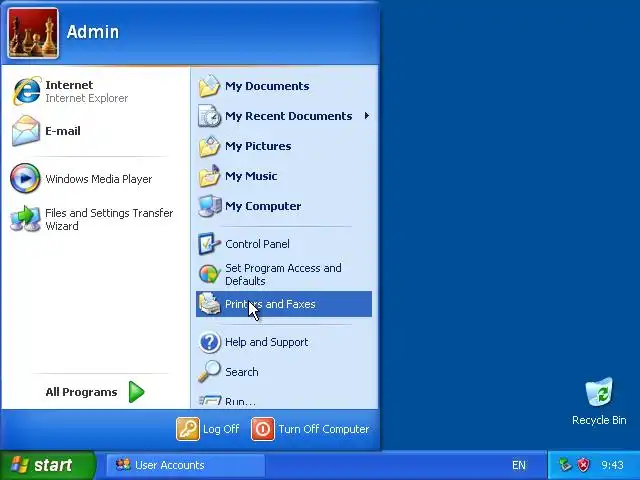This screenshot has height=480, width=640.
Task: Click the Run icon at menu bottom
Action: [x=210, y=400]
